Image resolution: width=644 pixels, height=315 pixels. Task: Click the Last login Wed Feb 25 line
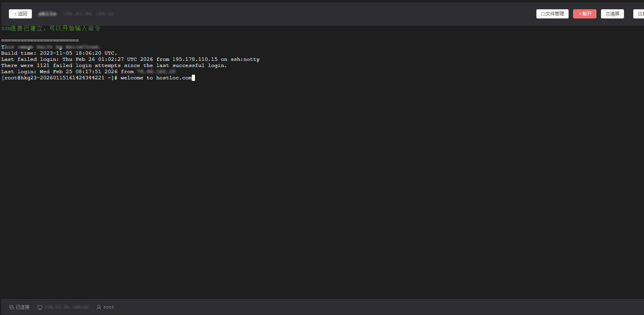(x=67, y=72)
